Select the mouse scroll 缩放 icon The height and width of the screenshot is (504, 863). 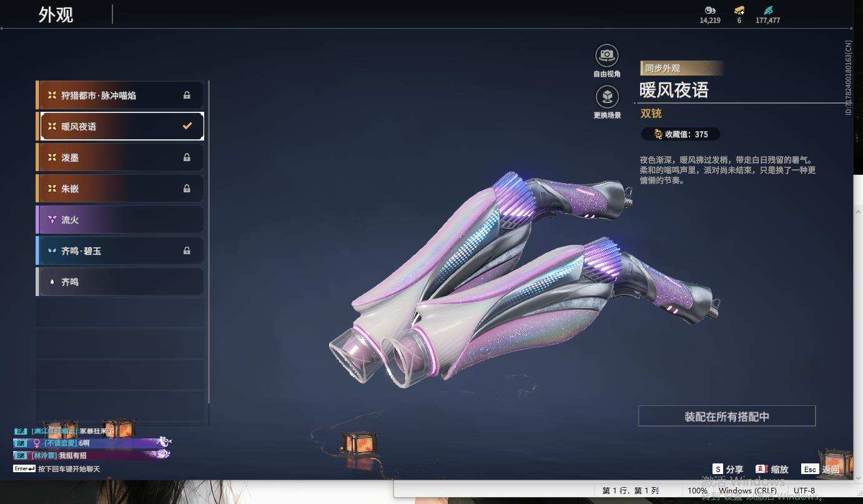tap(761, 469)
